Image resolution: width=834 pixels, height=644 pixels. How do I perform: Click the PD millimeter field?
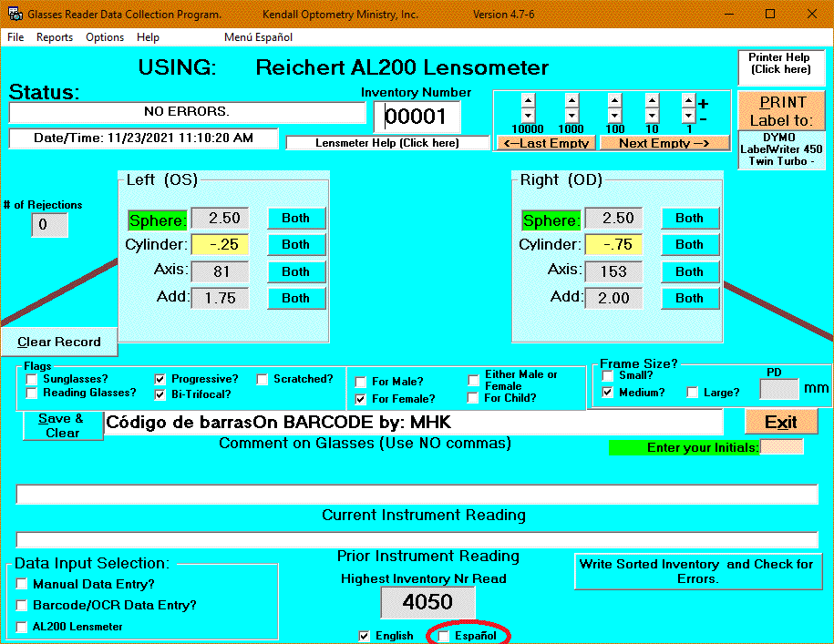pos(779,389)
